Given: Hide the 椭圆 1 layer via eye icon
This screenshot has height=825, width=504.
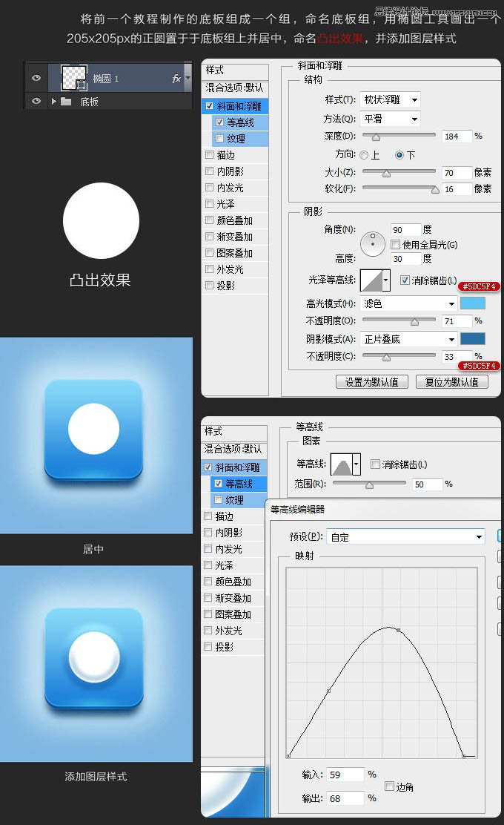Looking at the screenshot, I should tap(36, 78).
